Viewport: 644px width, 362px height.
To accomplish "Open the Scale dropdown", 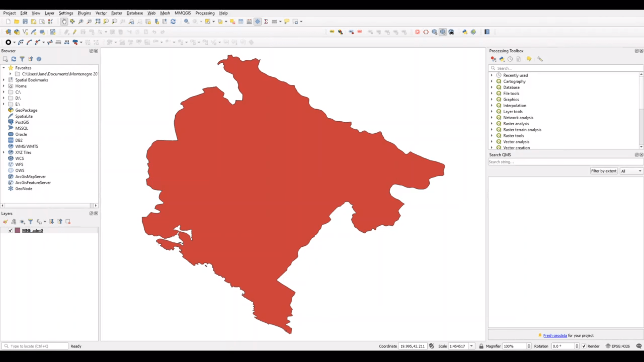I will point(472,346).
